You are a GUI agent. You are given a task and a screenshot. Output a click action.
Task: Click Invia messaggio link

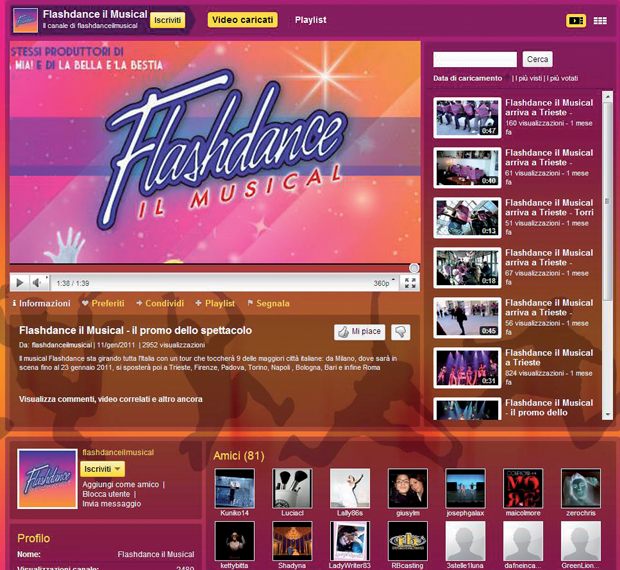(112, 504)
